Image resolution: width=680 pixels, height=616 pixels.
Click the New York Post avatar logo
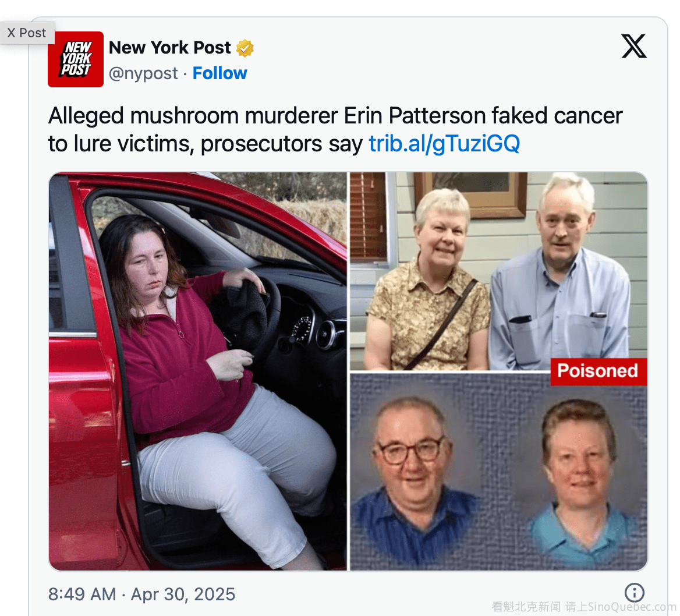pos(76,59)
